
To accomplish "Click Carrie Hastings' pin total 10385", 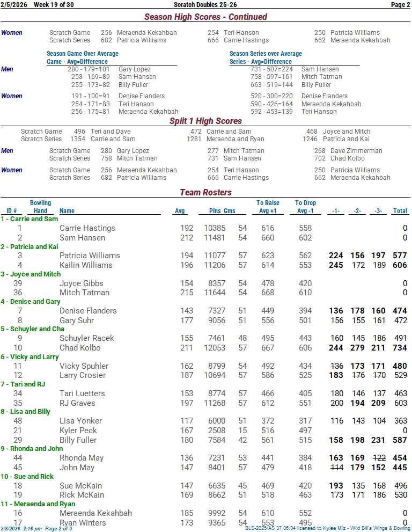I will click(x=215, y=228).
